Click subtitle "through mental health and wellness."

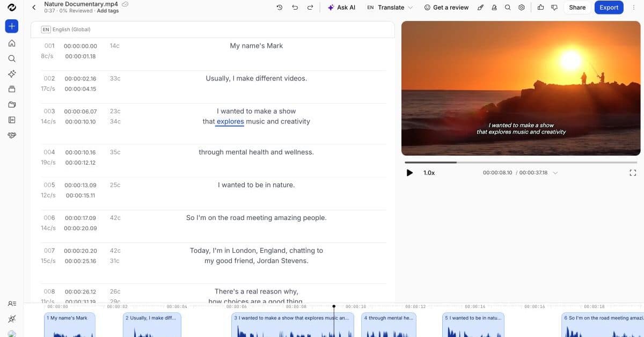[x=257, y=152]
